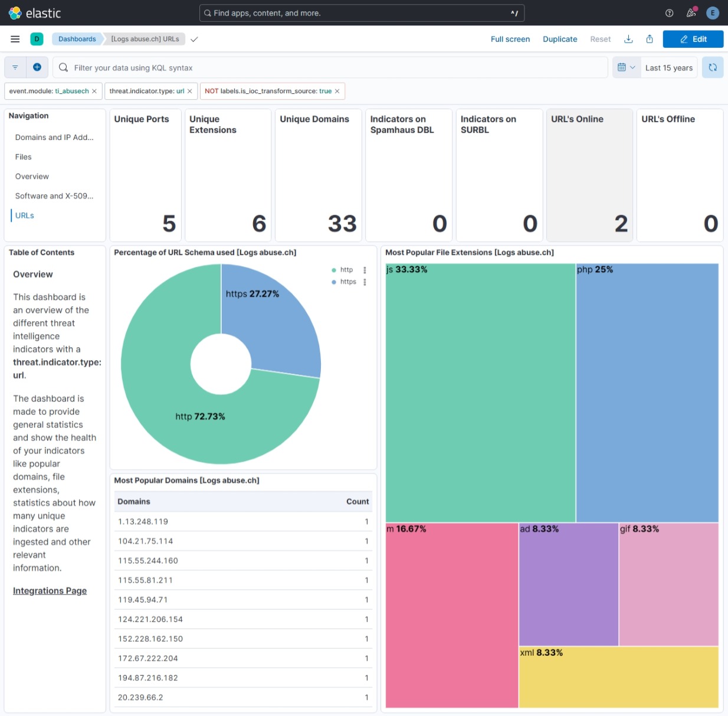Click the blue Edit button

693,39
